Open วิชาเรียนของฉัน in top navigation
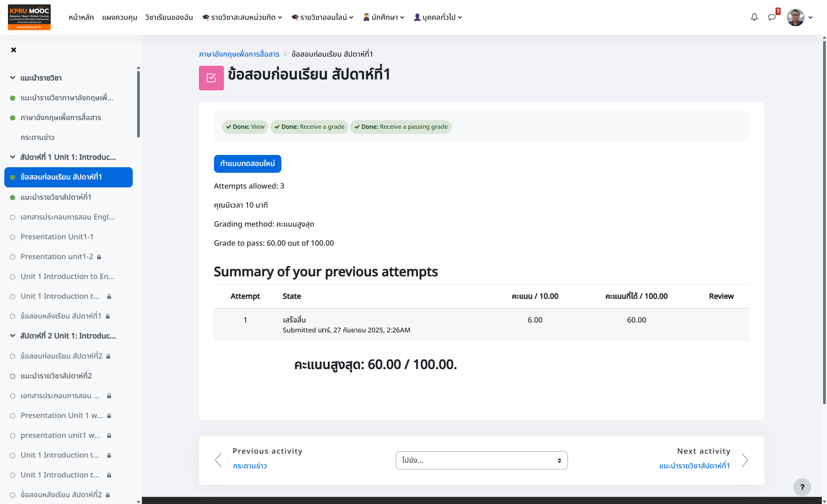 pos(169,17)
